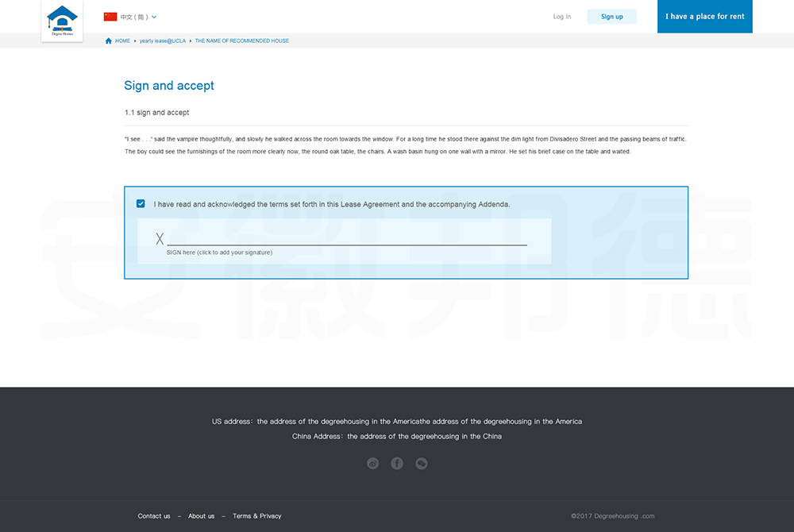Screen dimensions: 794x532
Task: Click the Degree Homes logo
Action: coord(62,21)
